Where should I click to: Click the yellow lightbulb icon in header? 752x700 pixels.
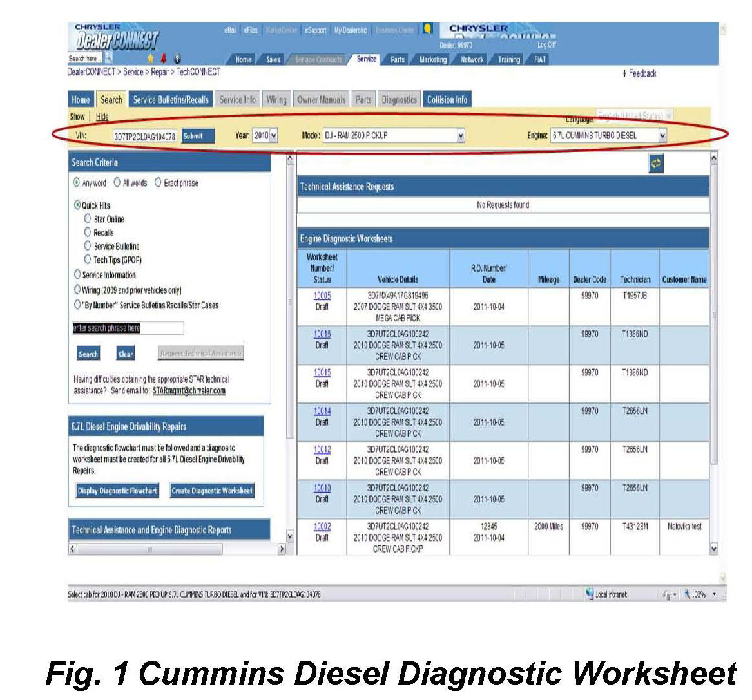[427, 29]
